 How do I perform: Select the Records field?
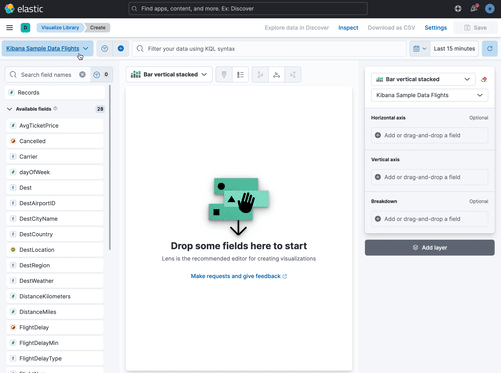pos(55,93)
